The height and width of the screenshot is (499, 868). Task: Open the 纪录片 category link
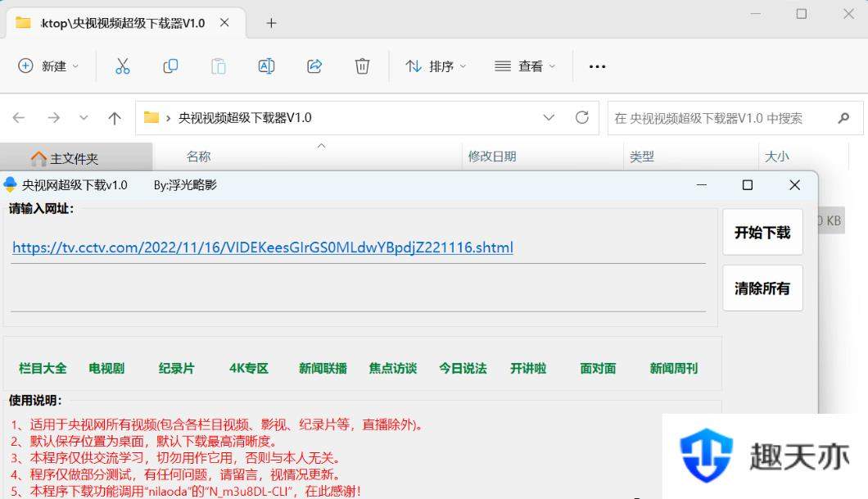click(x=177, y=368)
